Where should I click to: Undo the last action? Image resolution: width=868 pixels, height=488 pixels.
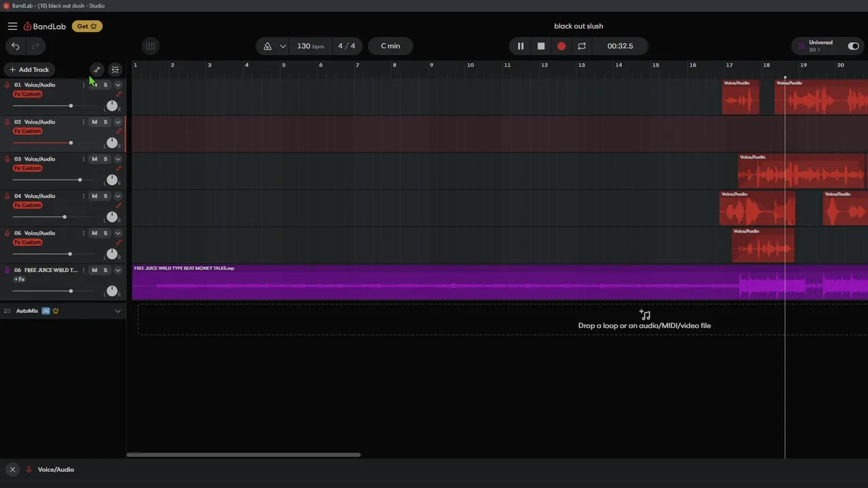(16, 46)
